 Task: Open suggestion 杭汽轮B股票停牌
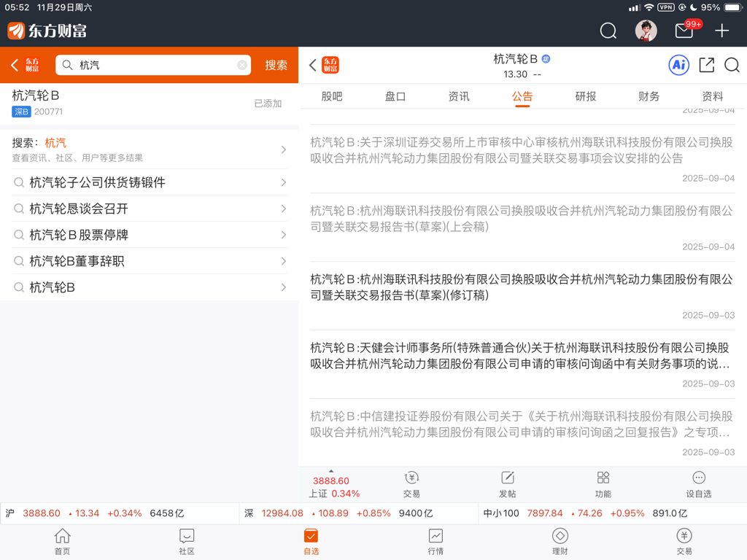pyautogui.click(x=149, y=235)
